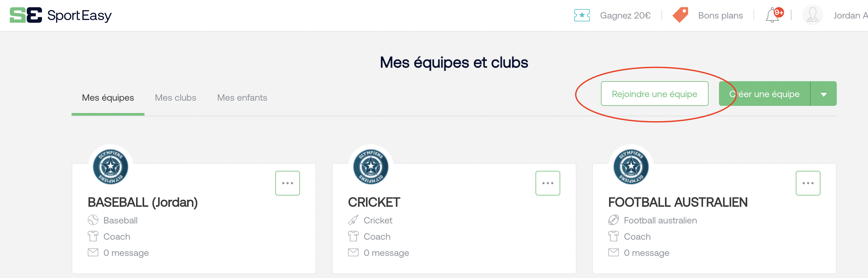Click the SportEasy logo

61,15
